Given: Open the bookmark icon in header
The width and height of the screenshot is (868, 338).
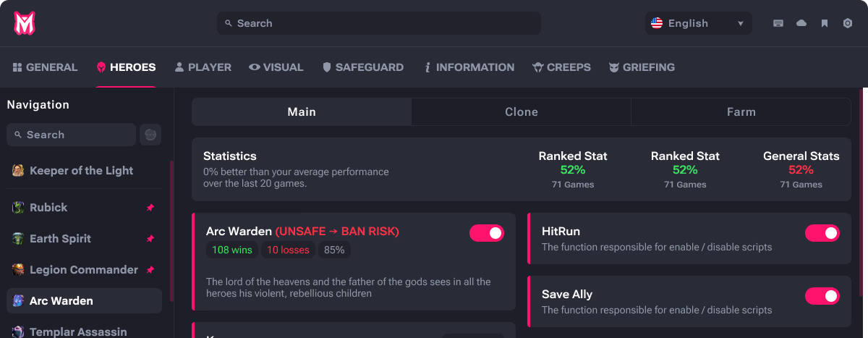Looking at the screenshot, I should [x=825, y=23].
